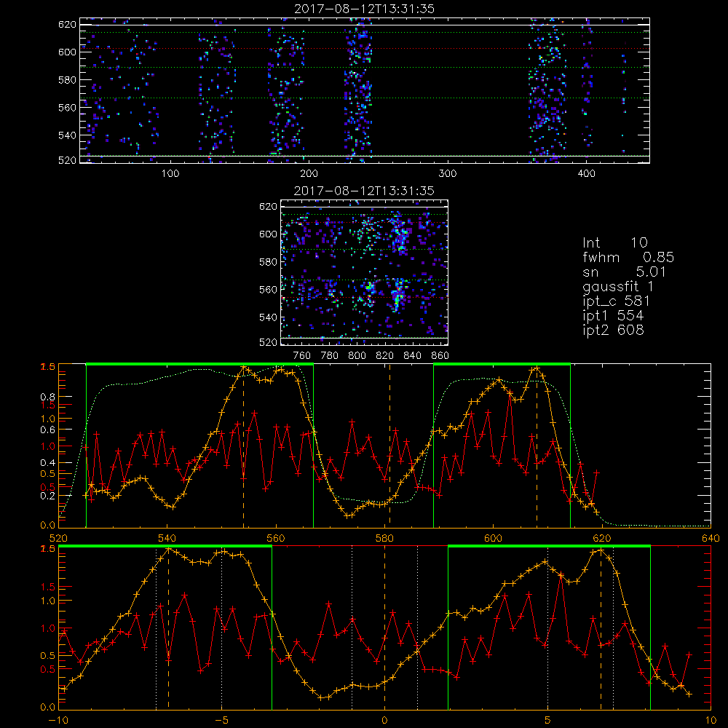Click y-axis label 600 of the middle image
728x728 pixels.
click(x=268, y=234)
